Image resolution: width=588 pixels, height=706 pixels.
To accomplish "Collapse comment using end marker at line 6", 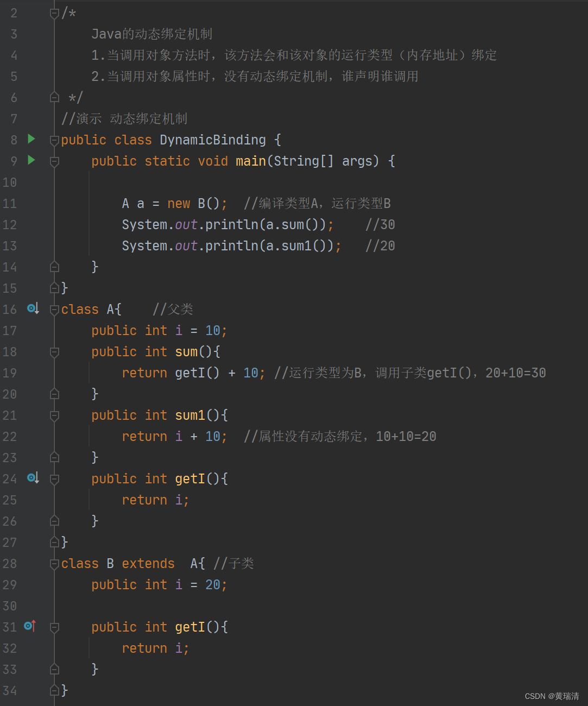I will click(x=54, y=97).
